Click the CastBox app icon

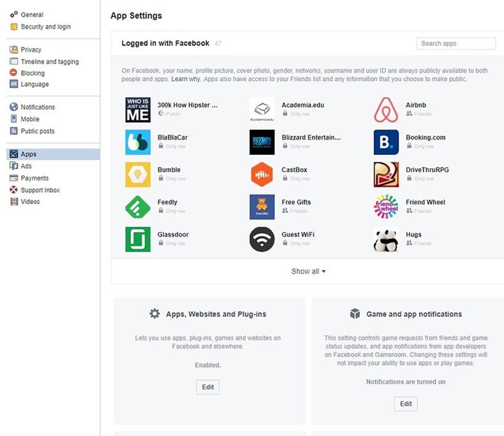pyautogui.click(x=262, y=174)
